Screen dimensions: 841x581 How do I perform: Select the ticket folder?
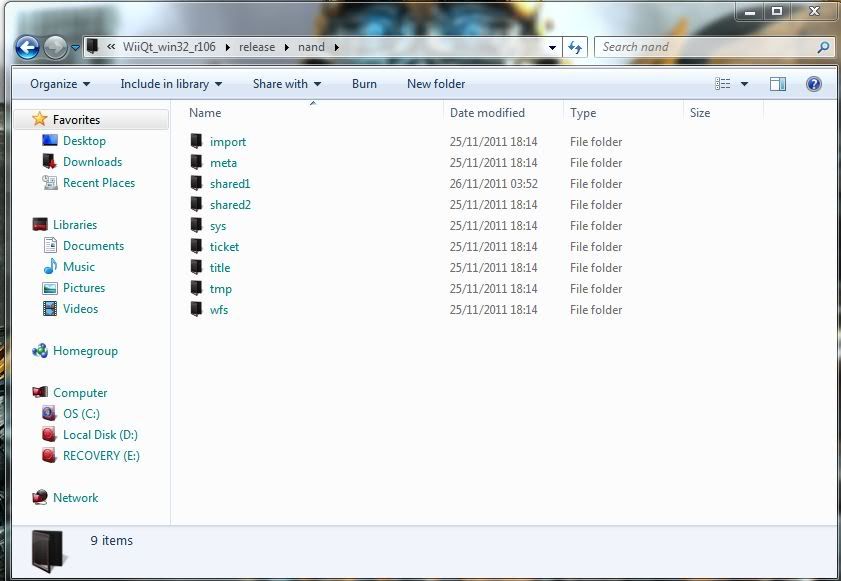pyautogui.click(x=224, y=247)
